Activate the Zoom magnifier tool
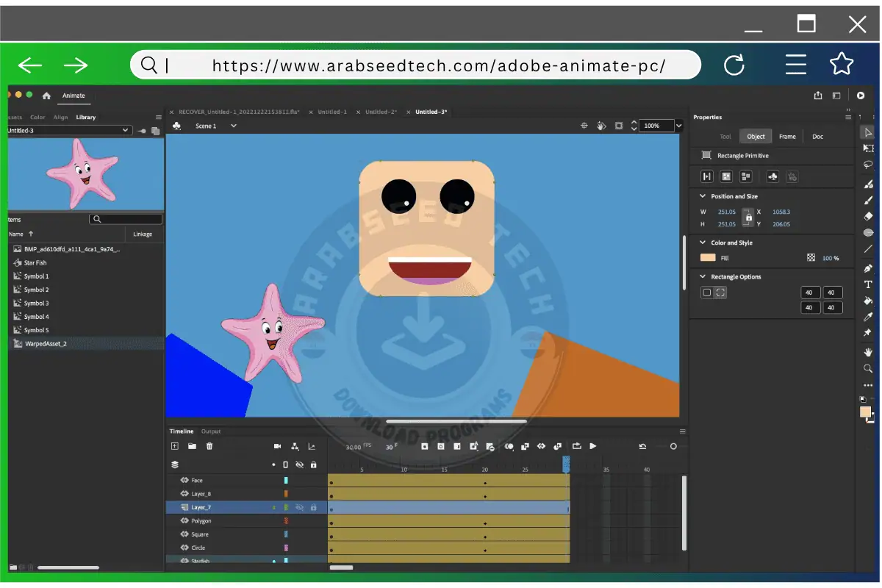882x588 pixels. point(868,369)
